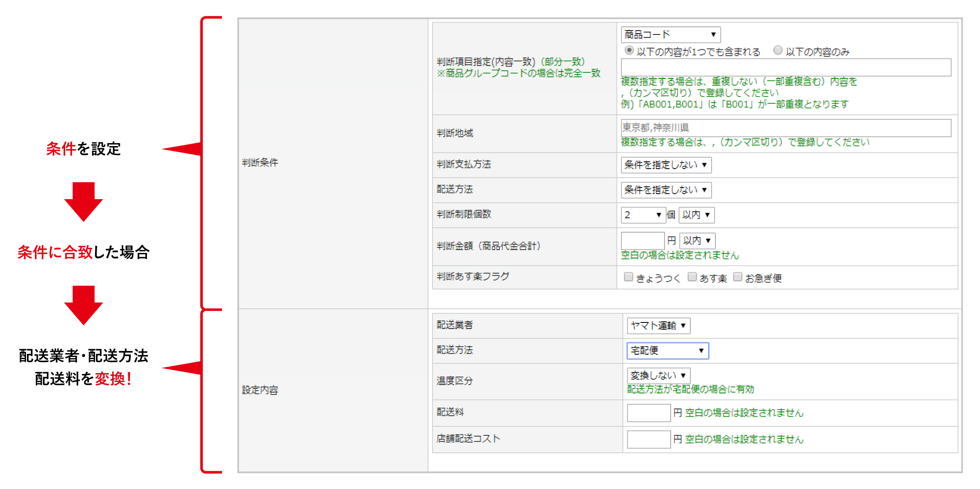This screenshot has width=980, height=489.
Task: Click the 判断金額 amount input field
Action: pyautogui.click(x=643, y=241)
